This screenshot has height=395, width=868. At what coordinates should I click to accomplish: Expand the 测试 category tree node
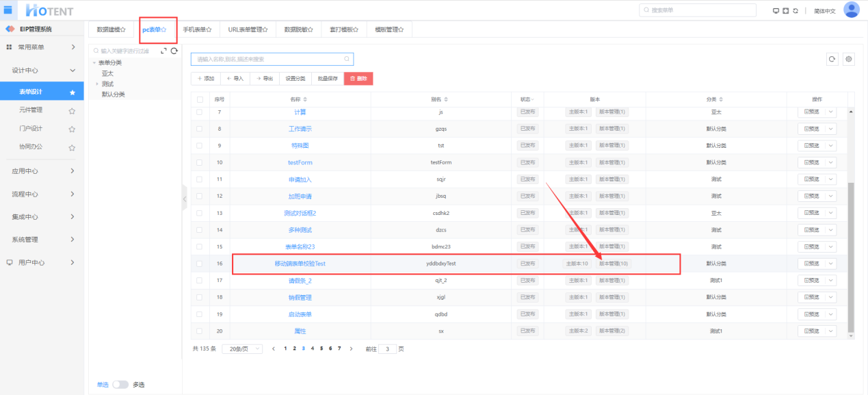[97, 84]
